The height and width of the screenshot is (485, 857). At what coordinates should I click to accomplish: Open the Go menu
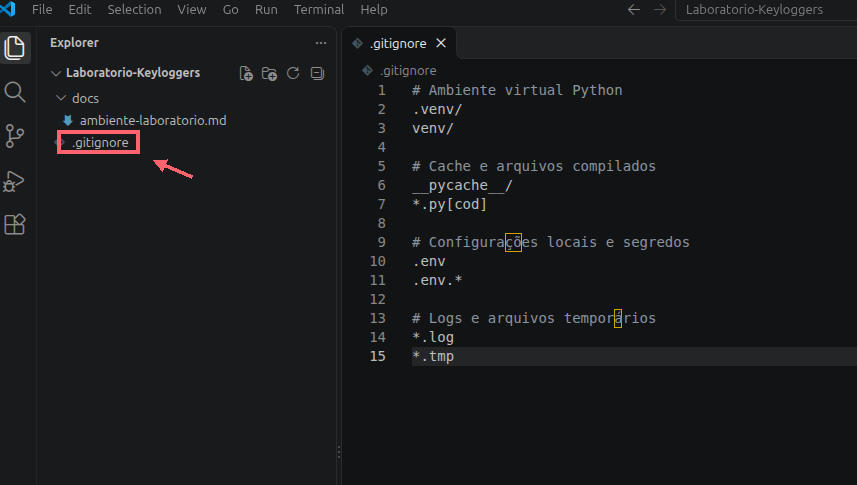point(231,9)
